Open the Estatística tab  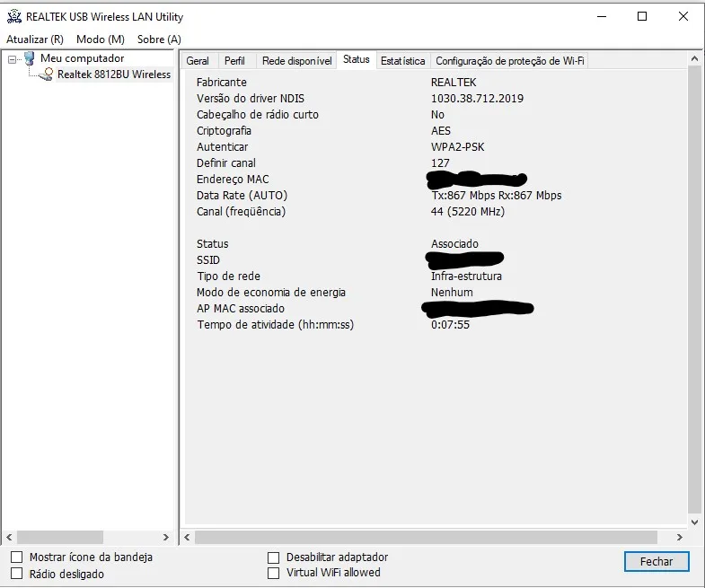pyautogui.click(x=403, y=61)
